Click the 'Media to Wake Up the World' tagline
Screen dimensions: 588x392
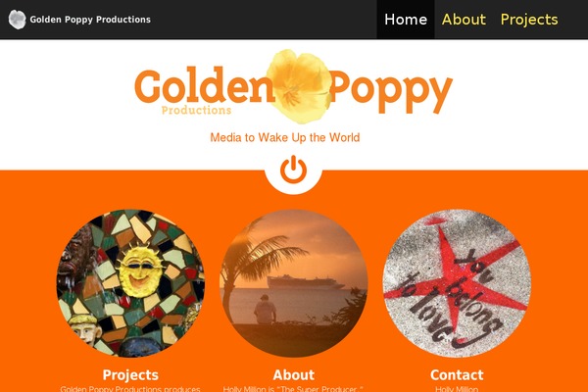[x=285, y=137]
